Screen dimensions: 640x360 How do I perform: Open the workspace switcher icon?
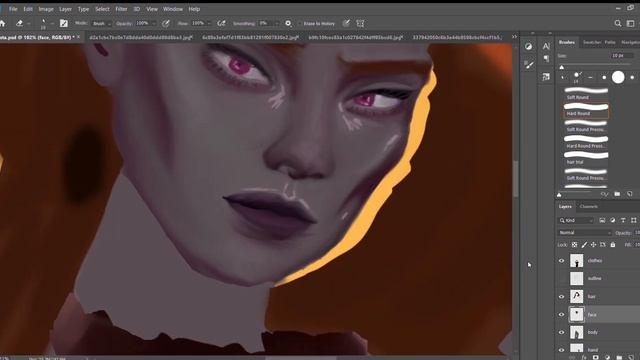pos(631,24)
